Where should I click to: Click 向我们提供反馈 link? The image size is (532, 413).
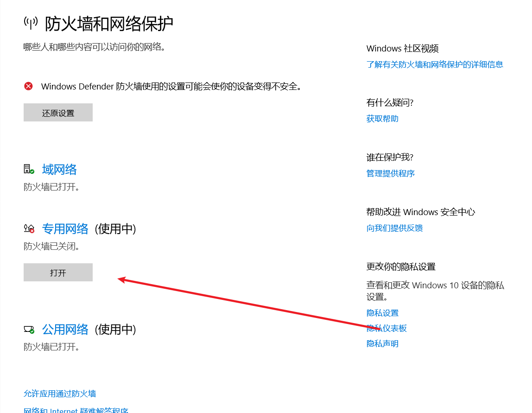click(x=394, y=228)
